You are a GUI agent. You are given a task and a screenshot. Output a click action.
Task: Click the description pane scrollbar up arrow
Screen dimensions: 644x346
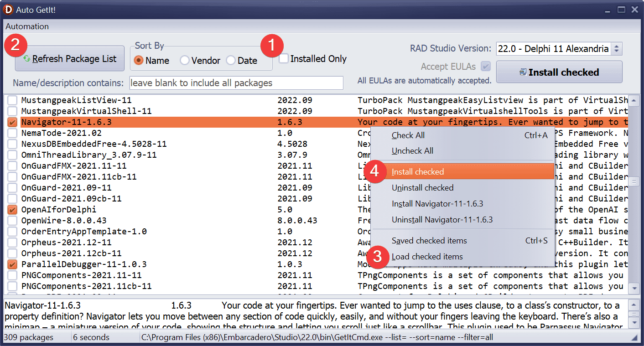[634, 304]
